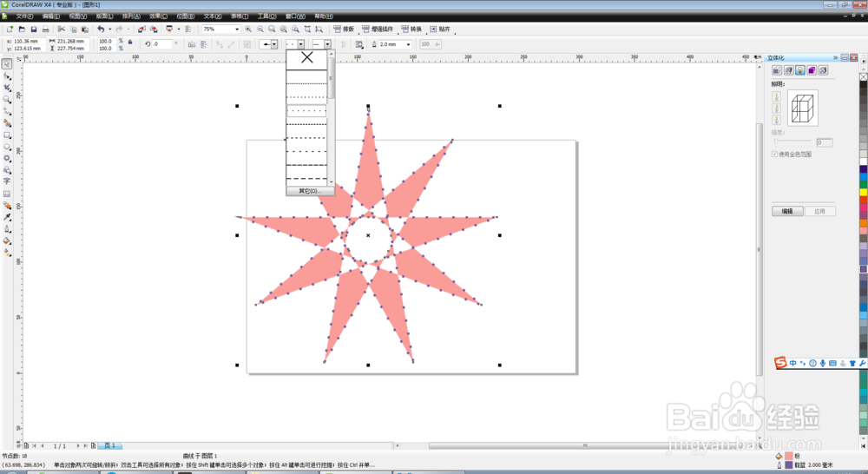Click the Cut scissors icon

click(x=61, y=29)
